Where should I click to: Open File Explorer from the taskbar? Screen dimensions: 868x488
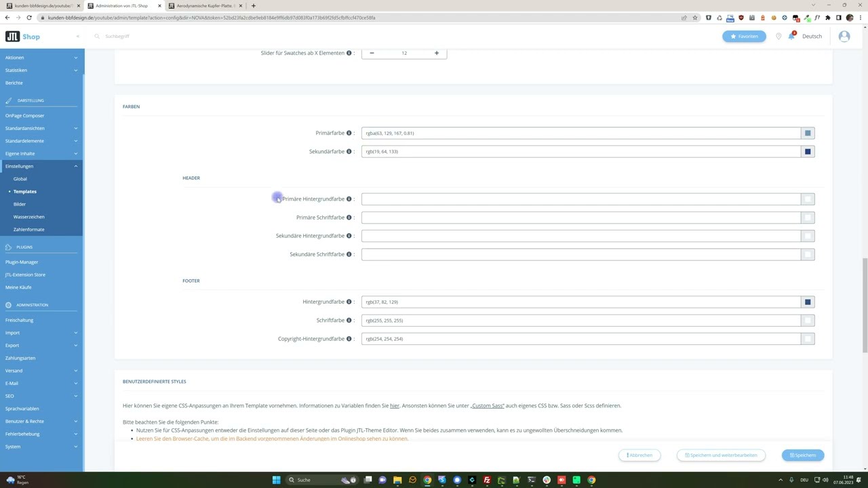[397, 480]
